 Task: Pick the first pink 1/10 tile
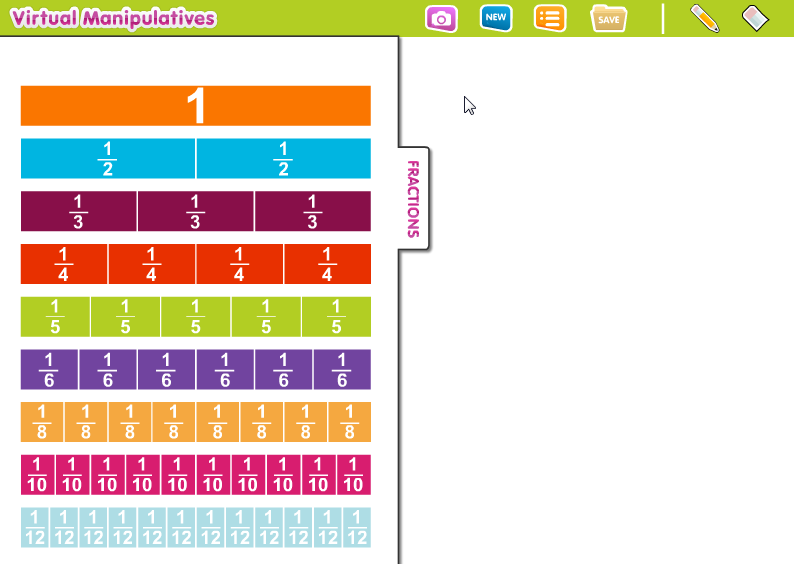(x=38, y=475)
